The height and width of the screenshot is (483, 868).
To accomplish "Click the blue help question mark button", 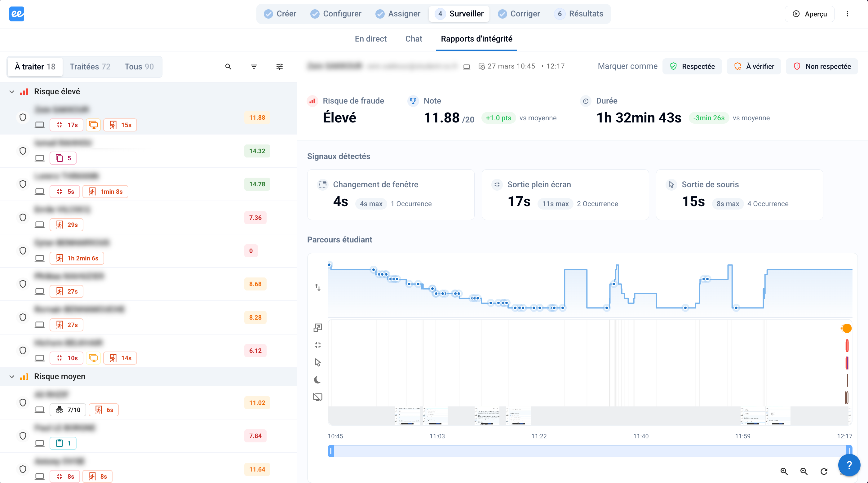I will click(x=849, y=465).
